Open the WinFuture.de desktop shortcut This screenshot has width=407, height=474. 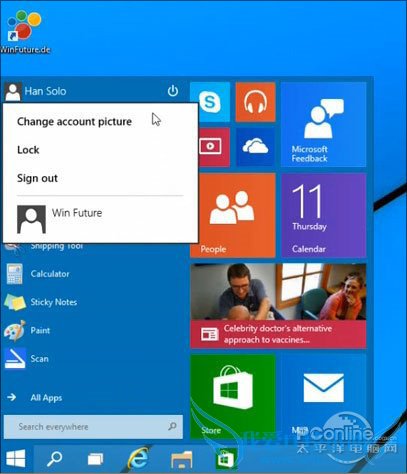25,32
